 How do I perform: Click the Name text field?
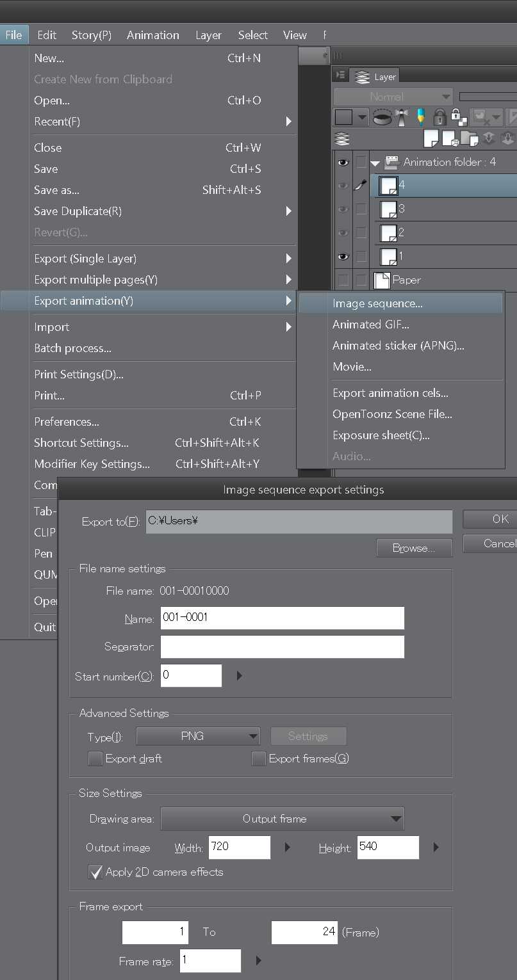tap(282, 618)
